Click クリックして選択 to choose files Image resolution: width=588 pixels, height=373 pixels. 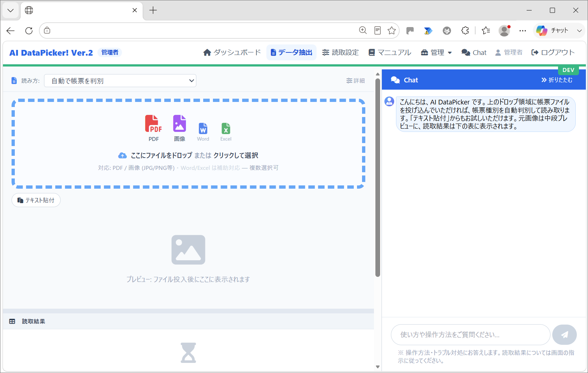pyautogui.click(x=236, y=155)
